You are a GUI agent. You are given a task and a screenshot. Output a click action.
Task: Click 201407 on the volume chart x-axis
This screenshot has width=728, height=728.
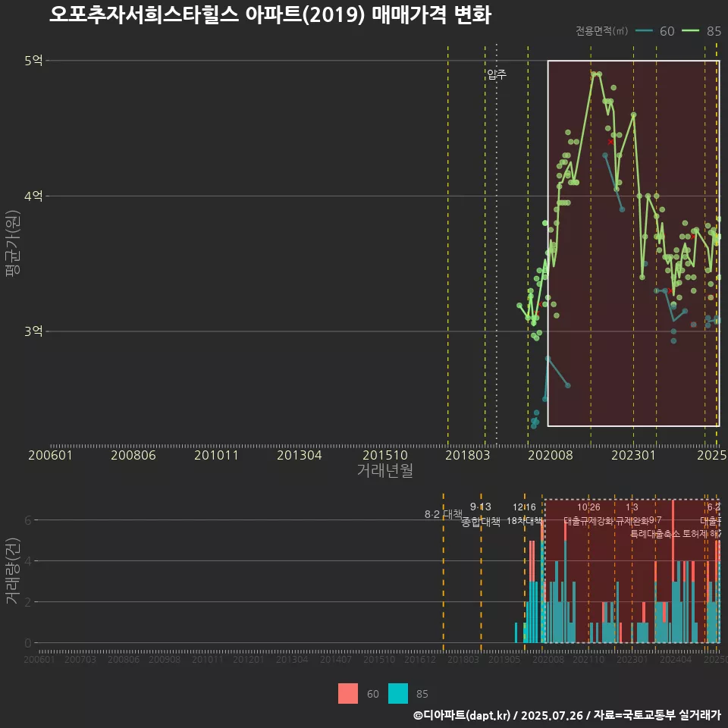pyautogui.click(x=336, y=659)
